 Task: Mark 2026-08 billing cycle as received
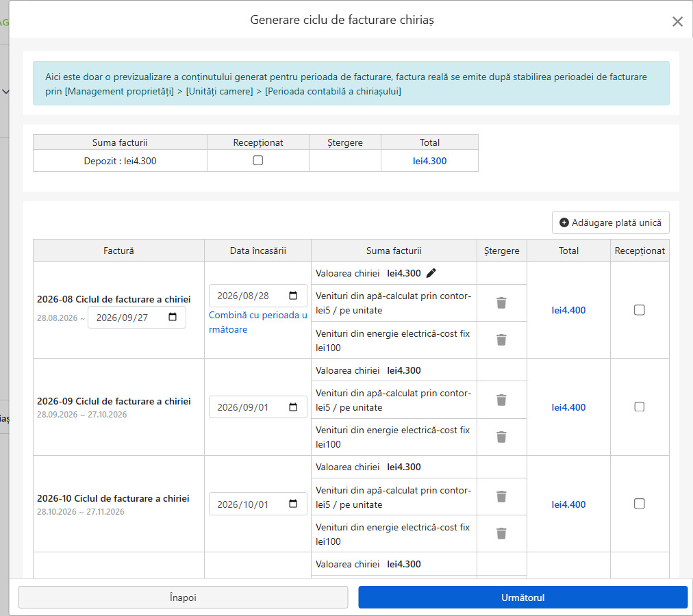tap(639, 310)
